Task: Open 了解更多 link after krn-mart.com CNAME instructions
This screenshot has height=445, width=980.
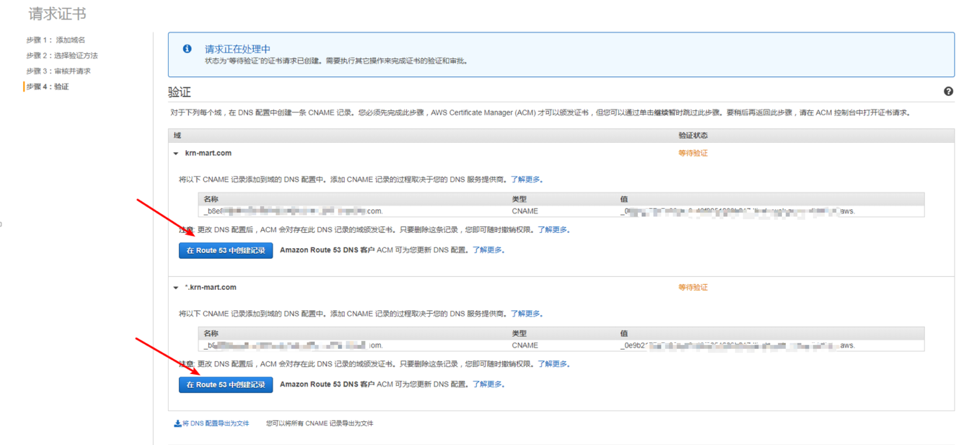Action: coord(526,179)
